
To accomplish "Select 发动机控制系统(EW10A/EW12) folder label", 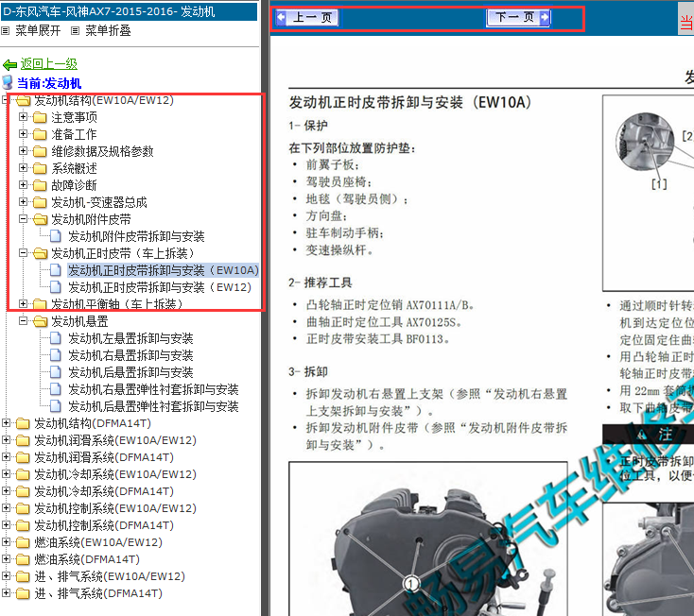I will [x=115, y=508].
